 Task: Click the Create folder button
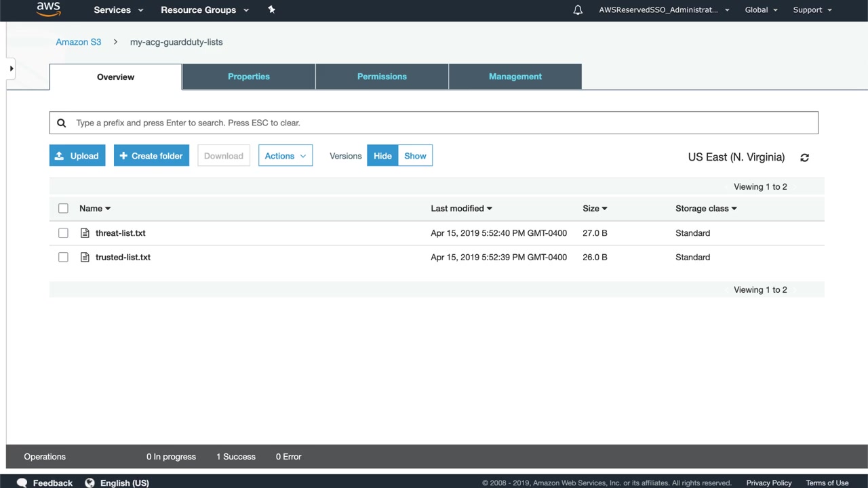(x=151, y=156)
